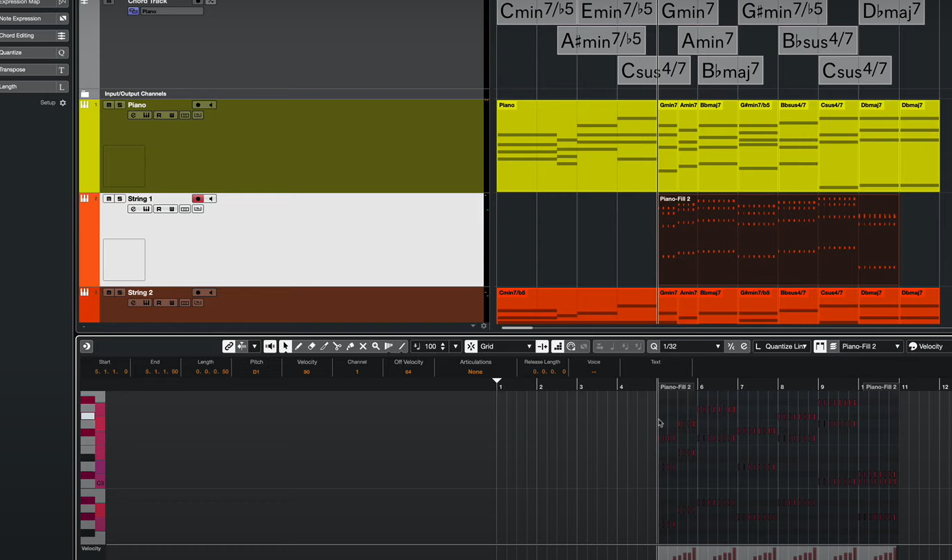Select the Comb/strum tool

389,346
